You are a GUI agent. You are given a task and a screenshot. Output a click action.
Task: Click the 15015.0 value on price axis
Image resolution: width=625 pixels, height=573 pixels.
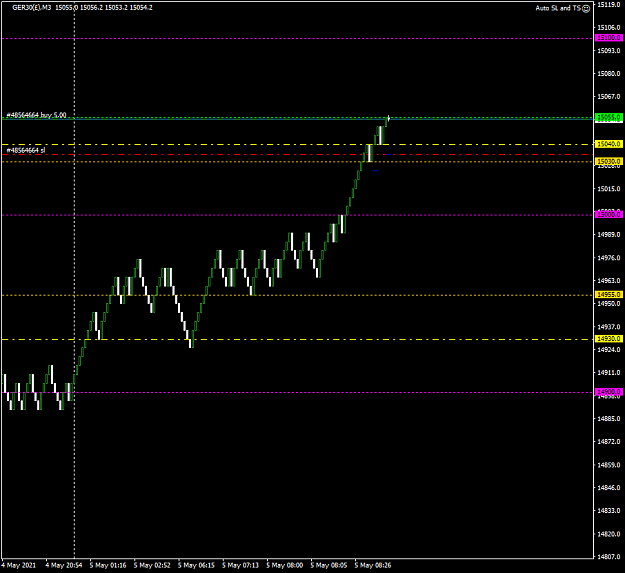[609, 188]
